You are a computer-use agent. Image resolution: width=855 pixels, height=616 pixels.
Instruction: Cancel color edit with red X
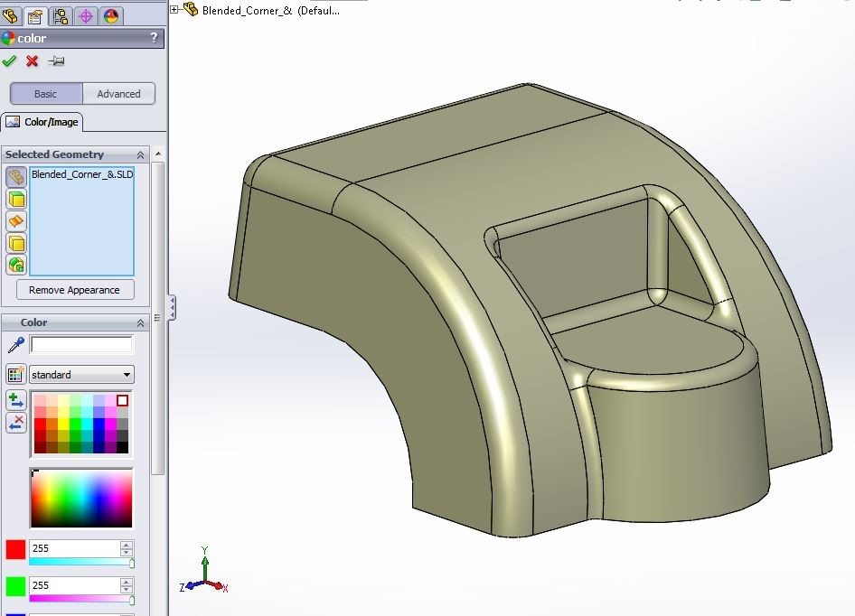tap(33, 61)
